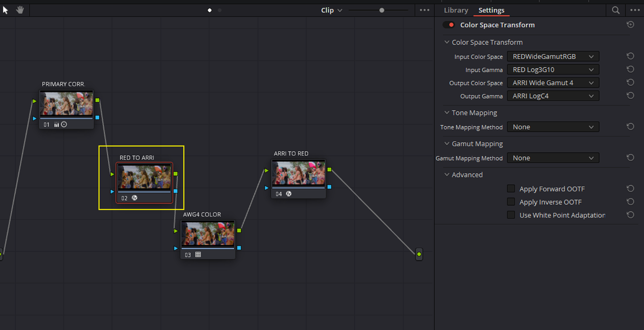Select the hand pan tool

[x=20, y=10]
